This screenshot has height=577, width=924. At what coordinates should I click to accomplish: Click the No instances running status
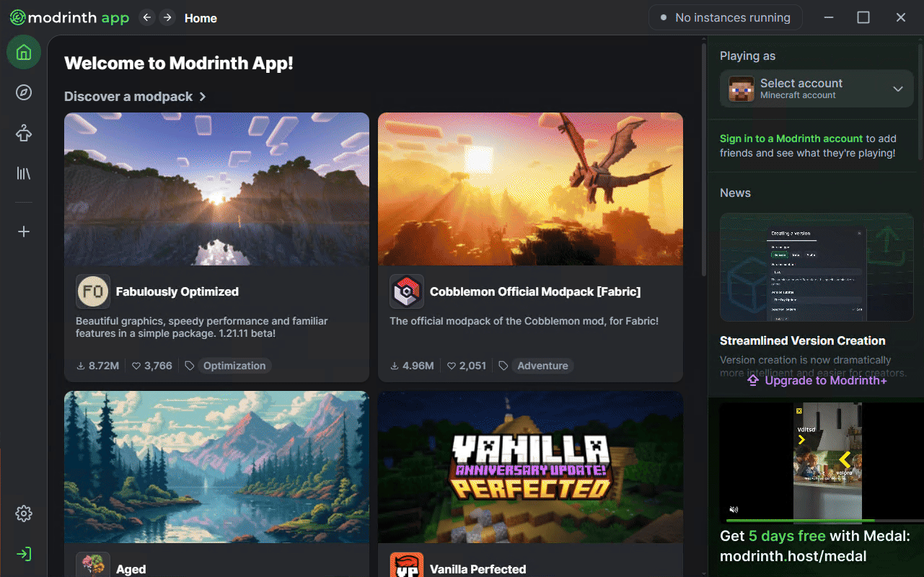(x=725, y=17)
